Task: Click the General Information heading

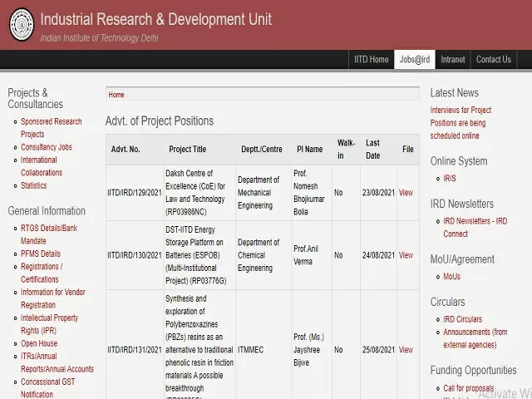Action: [x=47, y=211]
